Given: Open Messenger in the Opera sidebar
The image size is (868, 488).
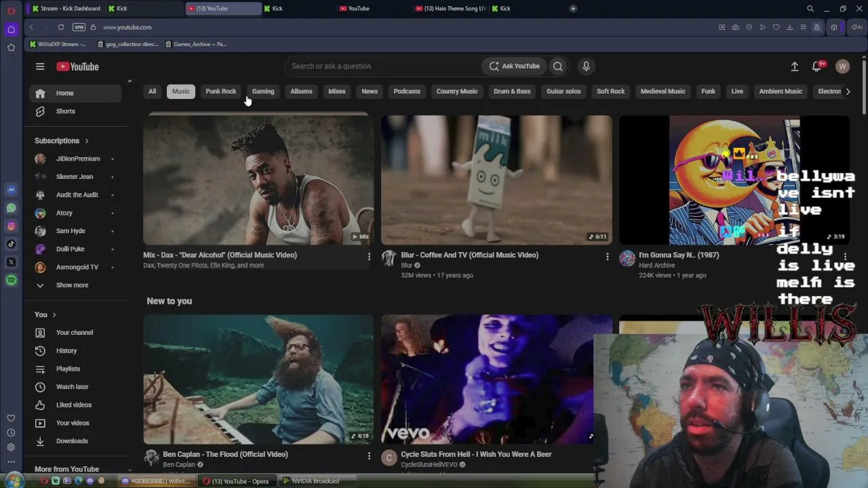Looking at the screenshot, I should tap(11, 190).
